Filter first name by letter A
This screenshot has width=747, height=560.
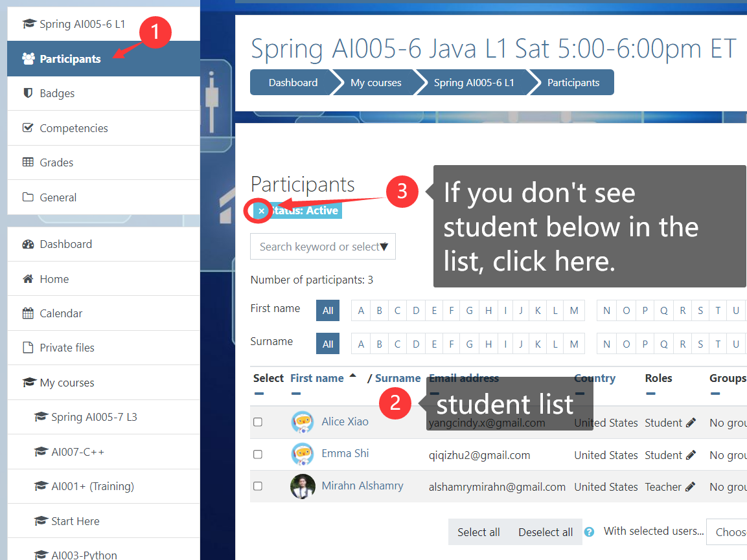click(361, 311)
